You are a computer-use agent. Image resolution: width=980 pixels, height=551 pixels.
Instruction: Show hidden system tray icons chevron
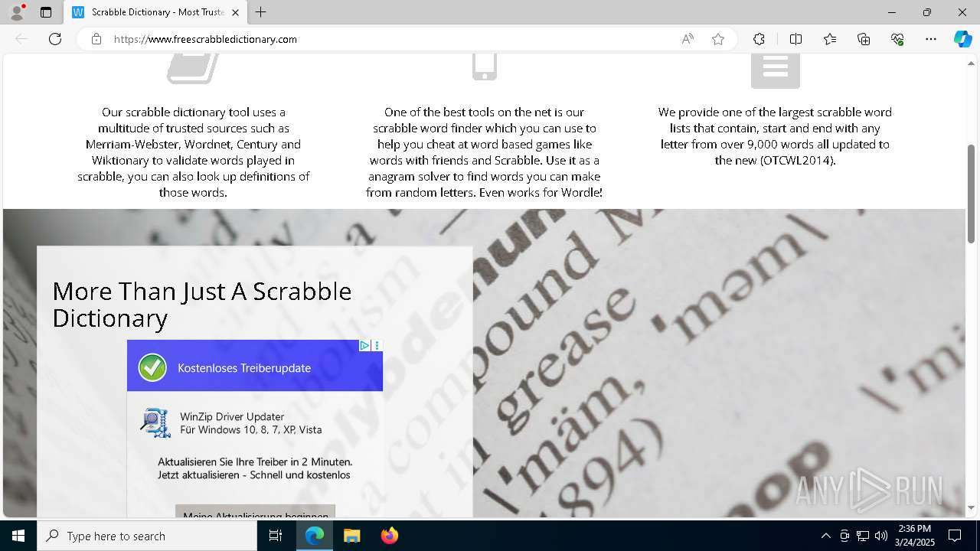(x=825, y=536)
